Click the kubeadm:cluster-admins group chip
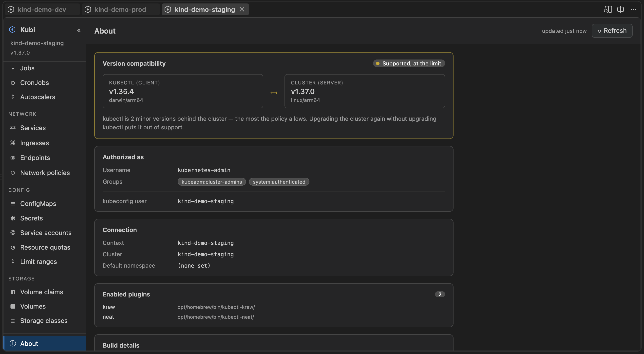The image size is (644, 354). pos(211,182)
